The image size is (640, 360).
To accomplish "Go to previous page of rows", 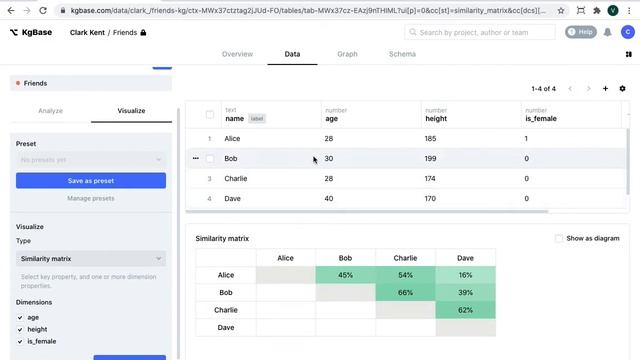I will (x=570, y=89).
